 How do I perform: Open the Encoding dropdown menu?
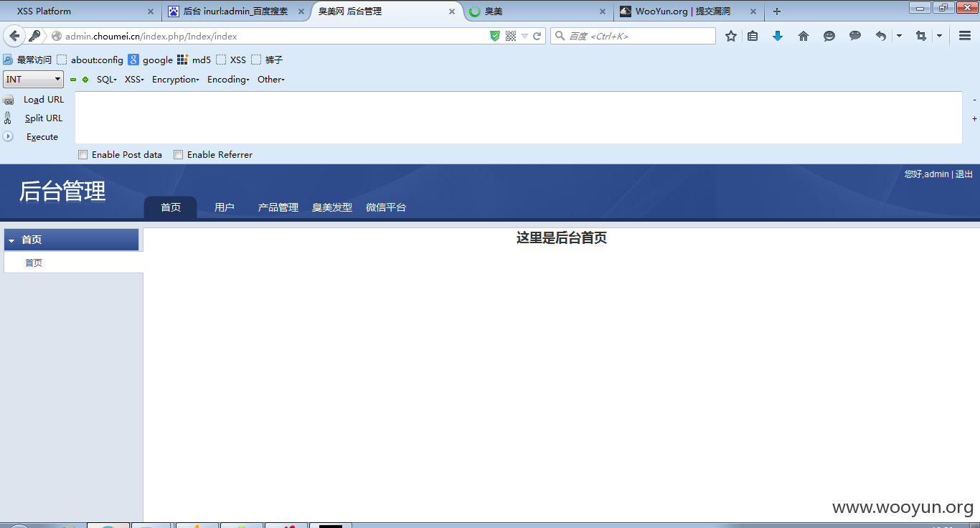pos(228,80)
